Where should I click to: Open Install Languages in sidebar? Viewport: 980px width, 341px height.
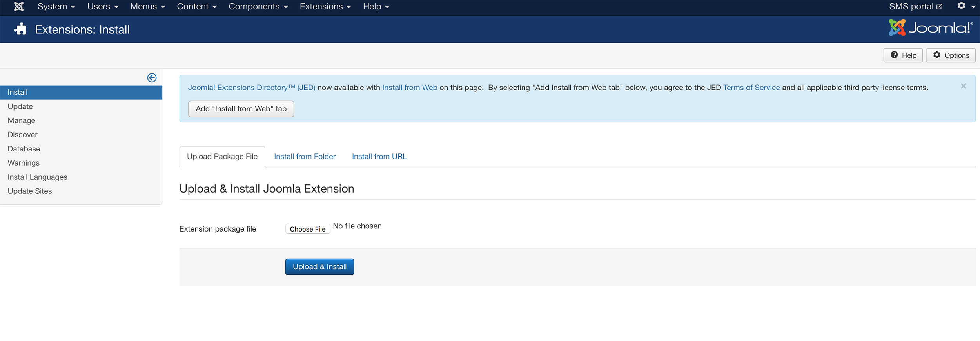[x=81, y=177]
